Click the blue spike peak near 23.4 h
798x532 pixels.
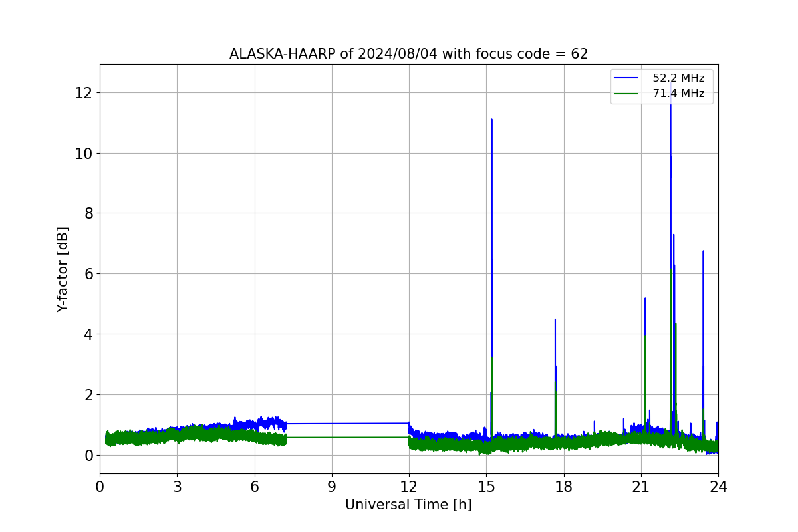pyautogui.click(x=703, y=252)
